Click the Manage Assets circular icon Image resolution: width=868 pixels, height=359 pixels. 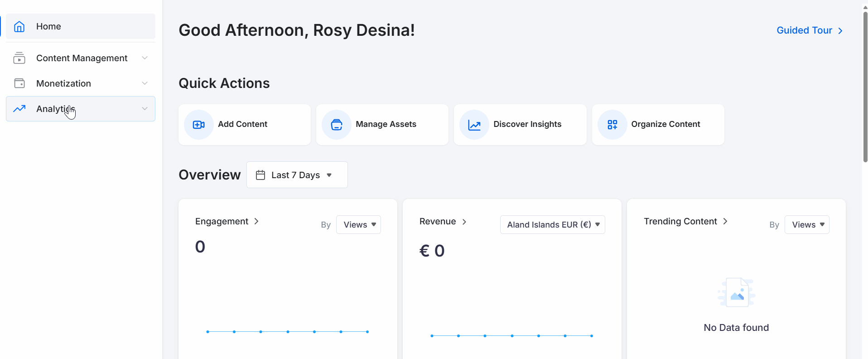(x=336, y=125)
